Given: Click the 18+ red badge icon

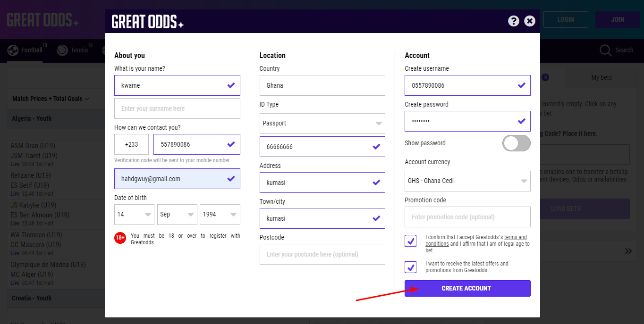Looking at the screenshot, I should [120, 238].
